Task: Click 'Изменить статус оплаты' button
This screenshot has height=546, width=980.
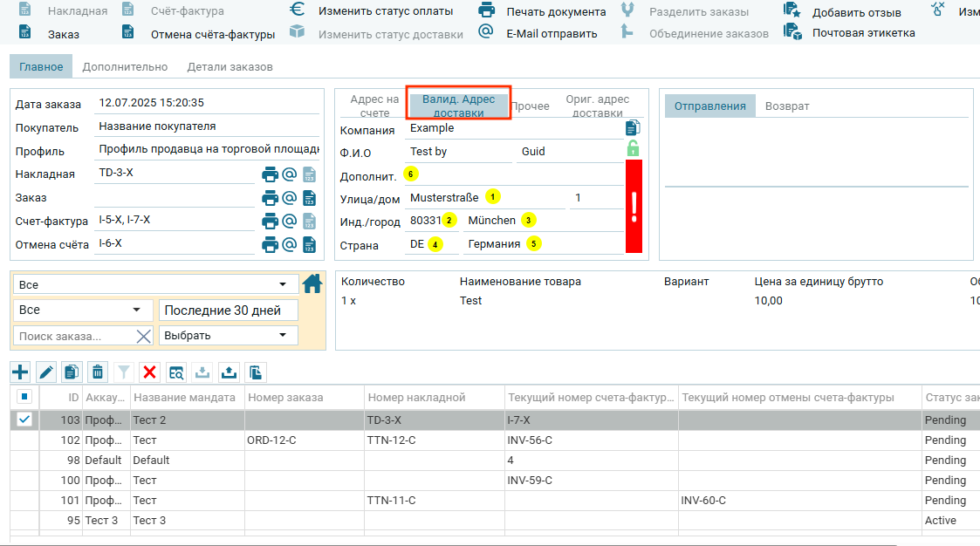Action: tap(385, 11)
